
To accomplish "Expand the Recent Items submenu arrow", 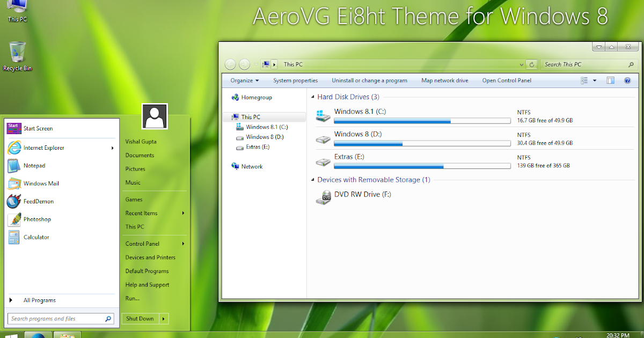I will [x=183, y=213].
